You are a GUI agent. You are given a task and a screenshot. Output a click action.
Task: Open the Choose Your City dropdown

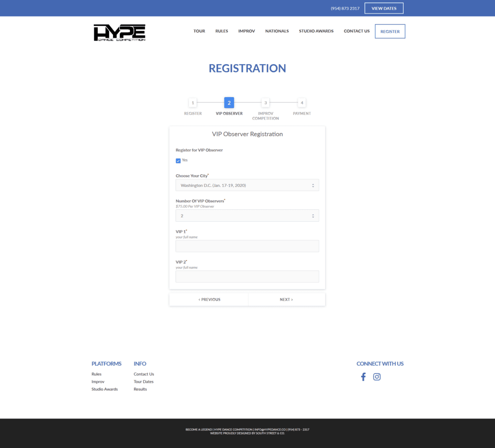click(247, 185)
